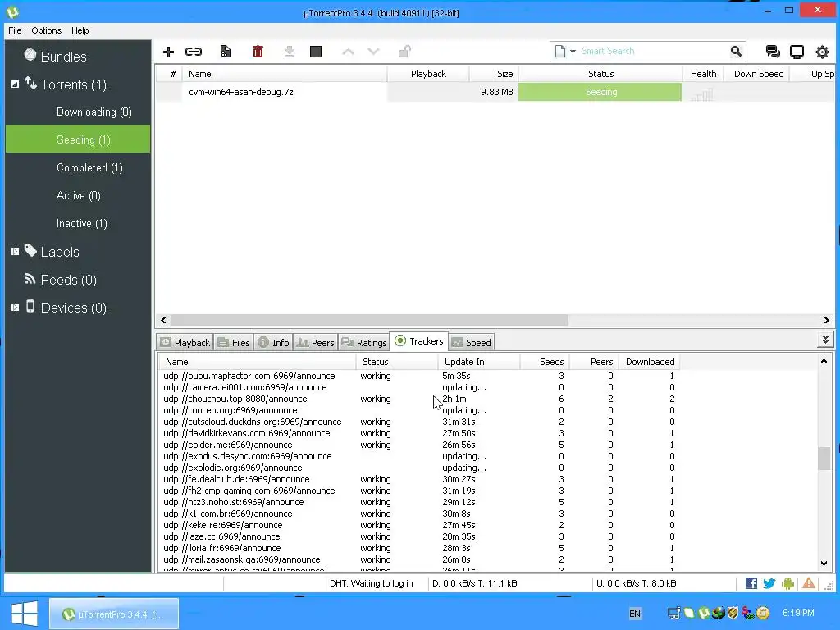840x630 pixels.
Task: Open the search provider dropdown arrow
Action: (573, 52)
